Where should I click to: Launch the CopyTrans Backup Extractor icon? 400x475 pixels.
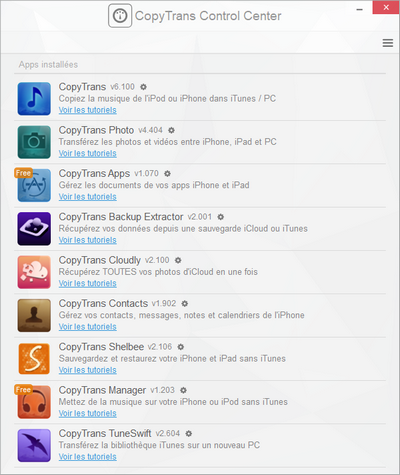tap(34, 229)
